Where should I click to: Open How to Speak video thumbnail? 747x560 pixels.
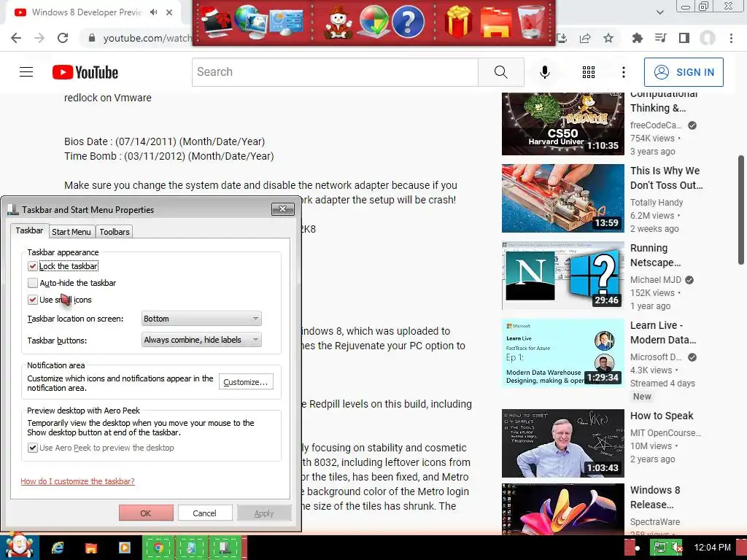[x=562, y=443]
